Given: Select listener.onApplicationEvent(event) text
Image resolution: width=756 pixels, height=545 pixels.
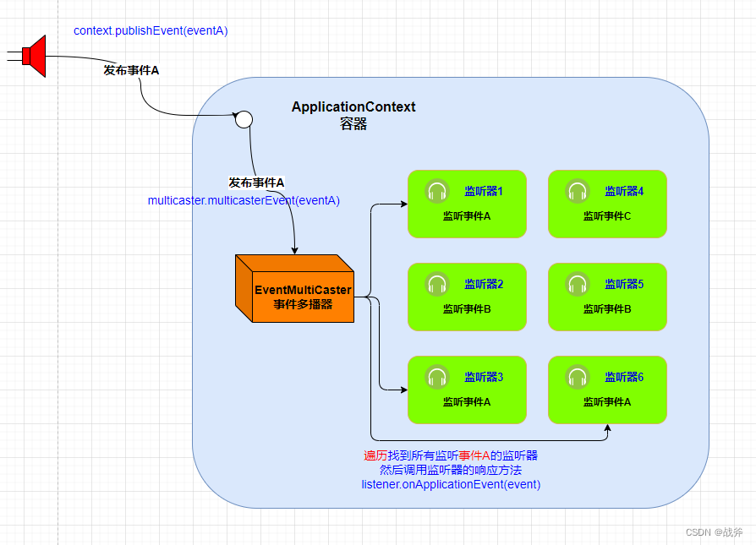Looking at the screenshot, I should 451,484.
